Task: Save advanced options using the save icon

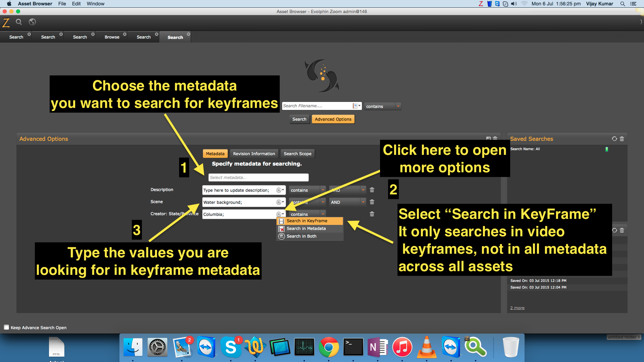Action: click(x=488, y=138)
